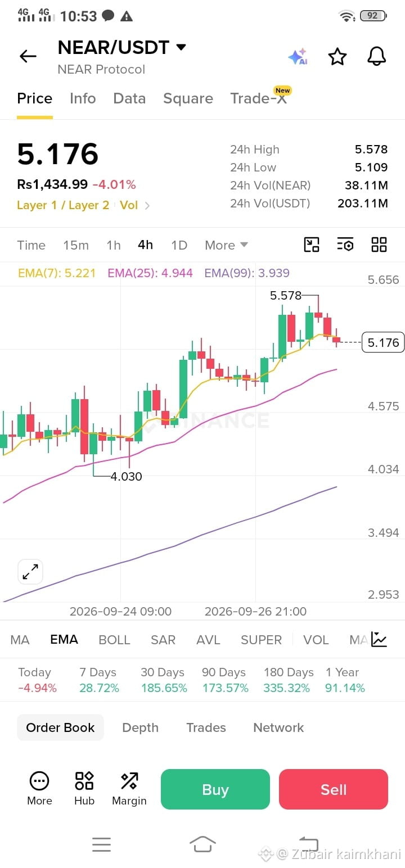Expand the Layer 1 / Layer 2 chevron
405x868 pixels.
147,206
